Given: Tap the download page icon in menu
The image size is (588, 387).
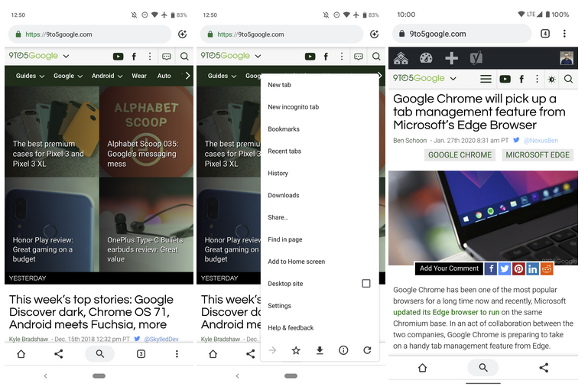Looking at the screenshot, I should (320, 350).
